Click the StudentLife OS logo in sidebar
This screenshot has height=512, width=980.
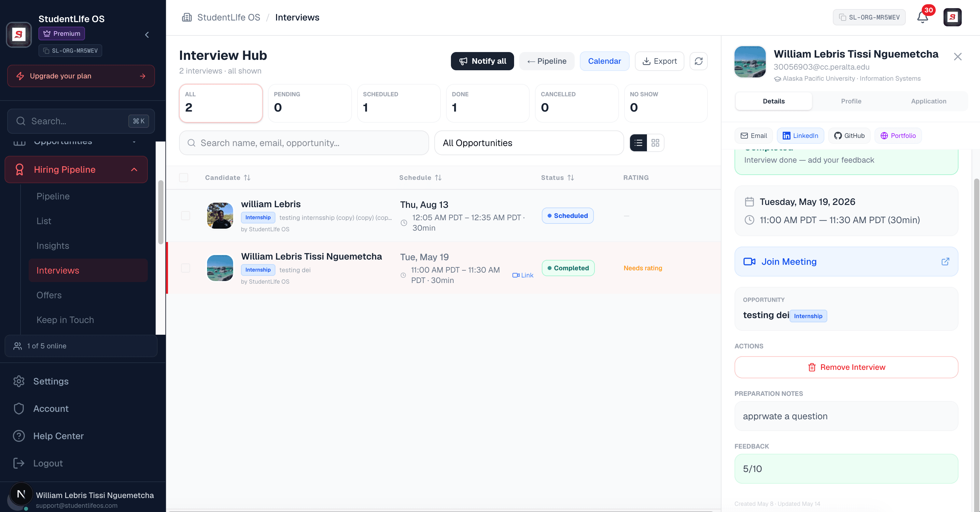tap(19, 34)
